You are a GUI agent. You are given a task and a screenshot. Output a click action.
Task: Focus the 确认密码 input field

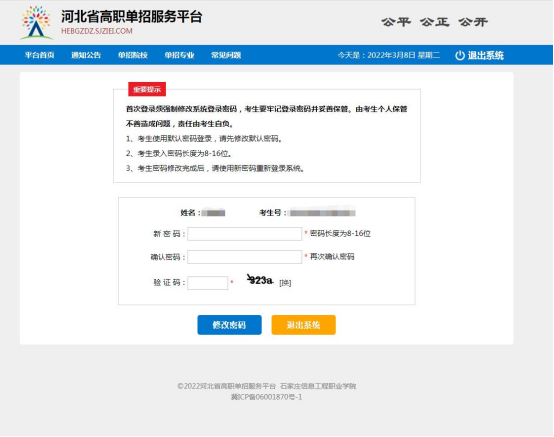244,257
